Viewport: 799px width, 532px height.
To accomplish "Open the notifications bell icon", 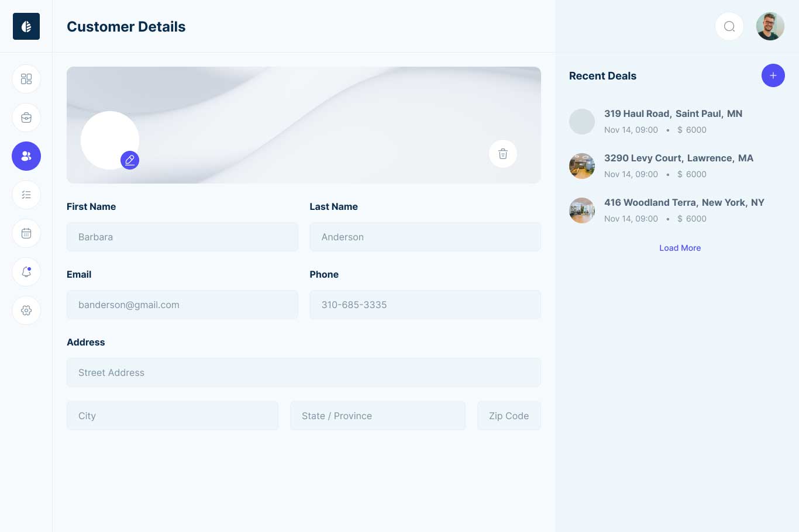I will [x=26, y=272].
